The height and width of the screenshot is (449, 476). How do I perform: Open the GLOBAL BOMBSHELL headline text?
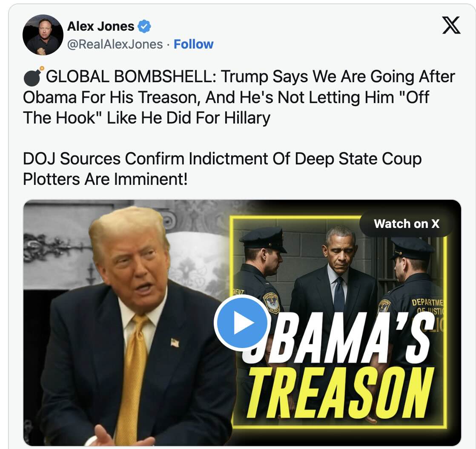tap(239, 97)
